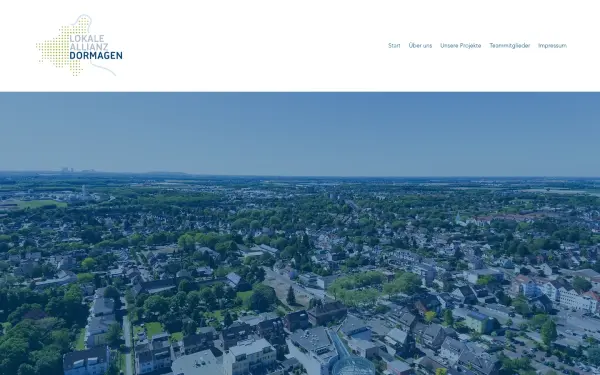Click the aerial city hero image
This screenshot has width=600, height=375.
(x=300, y=233)
